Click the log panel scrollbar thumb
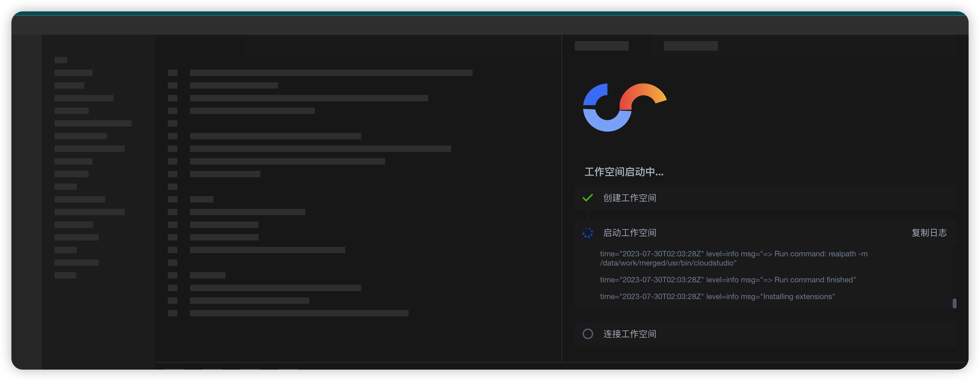This screenshot has width=980, height=381. (954, 303)
